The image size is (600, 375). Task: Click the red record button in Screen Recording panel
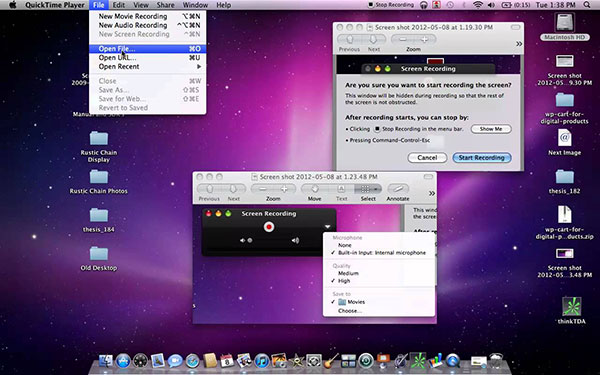pos(269,227)
